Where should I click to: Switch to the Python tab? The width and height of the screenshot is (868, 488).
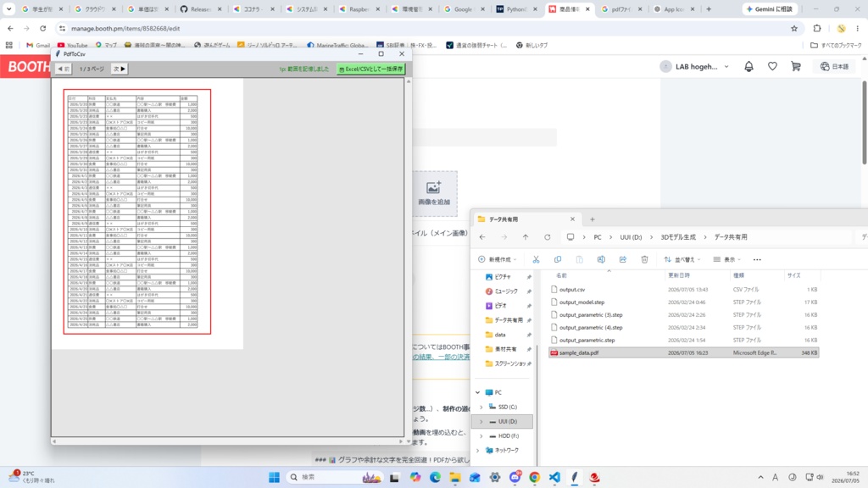click(x=518, y=8)
